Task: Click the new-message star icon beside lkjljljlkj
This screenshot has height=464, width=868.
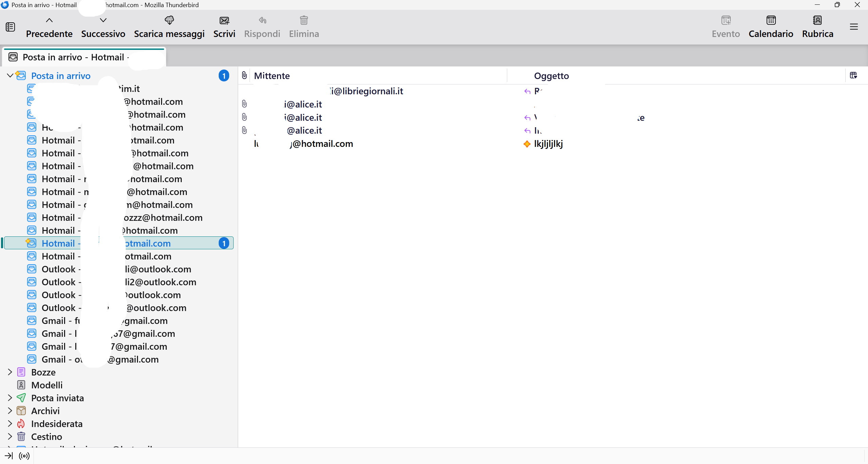Action: point(527,144)
